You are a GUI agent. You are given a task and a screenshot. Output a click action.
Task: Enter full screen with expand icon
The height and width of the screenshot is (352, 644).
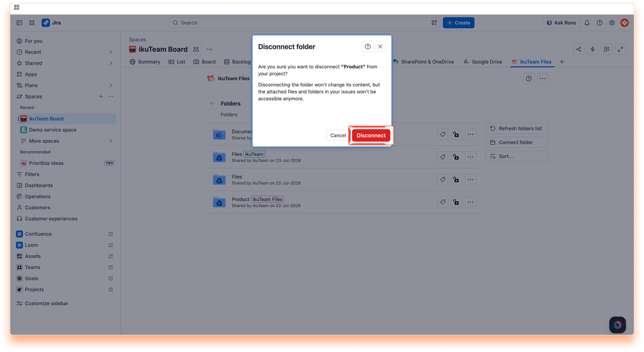click(x=620, y=49)
